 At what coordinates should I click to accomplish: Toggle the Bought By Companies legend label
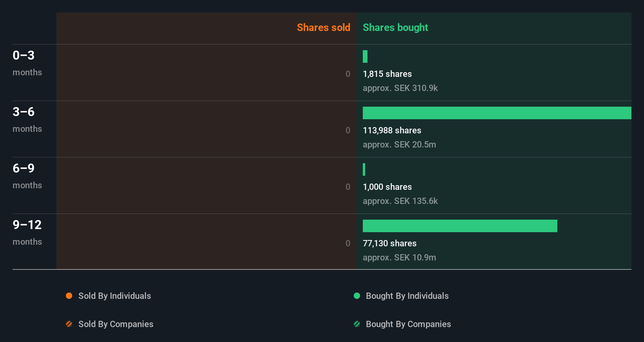408,324
